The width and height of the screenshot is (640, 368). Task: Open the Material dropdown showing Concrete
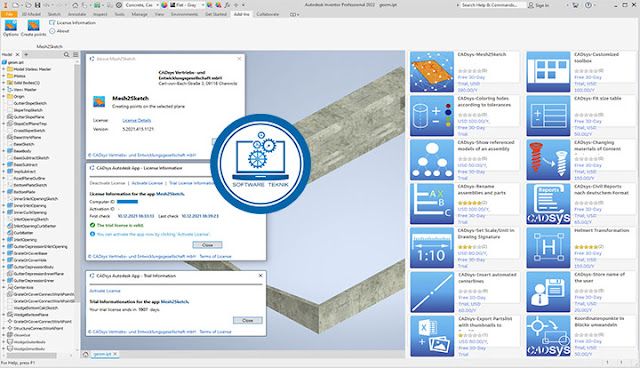click(142, 5)
